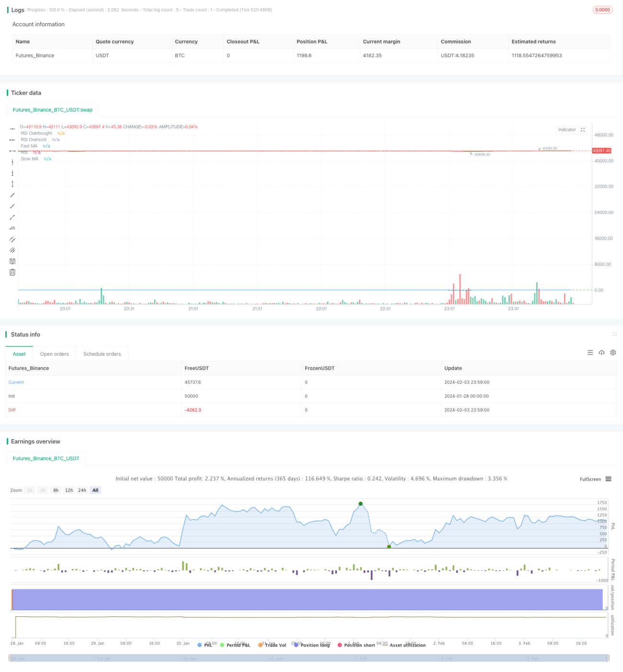The image size is (623, 672).
Task: Click the FullScreen button
Action: (590, 479)
